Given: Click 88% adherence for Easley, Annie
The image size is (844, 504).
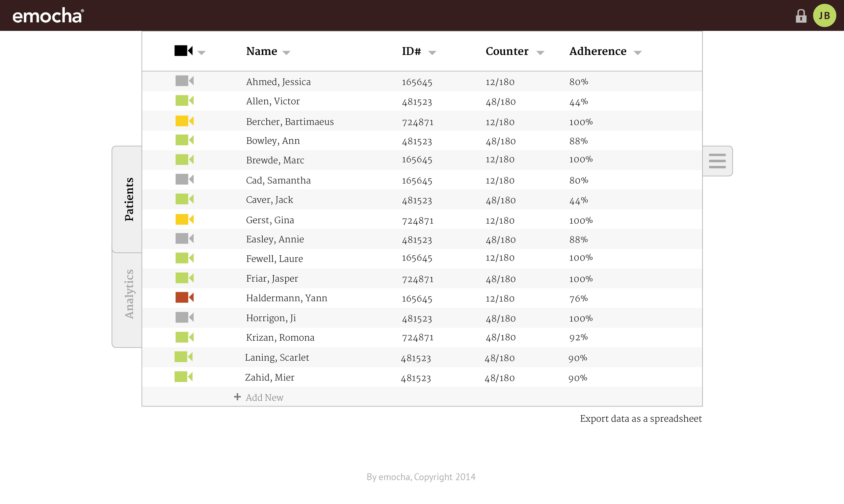Looking at the screenshot, I should pos(579,240).
